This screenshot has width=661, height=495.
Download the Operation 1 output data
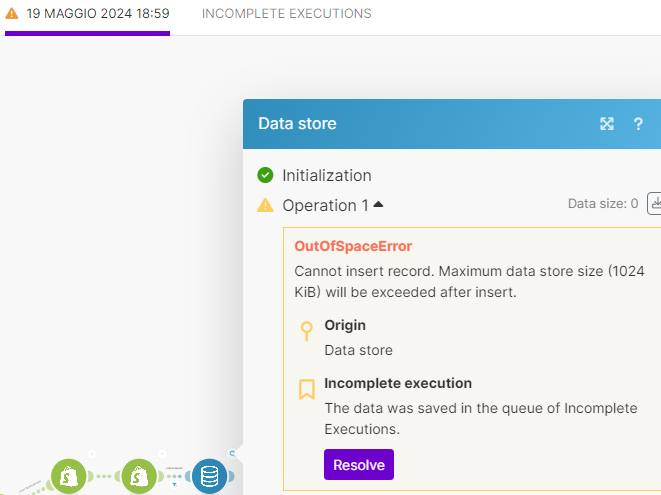655,203
